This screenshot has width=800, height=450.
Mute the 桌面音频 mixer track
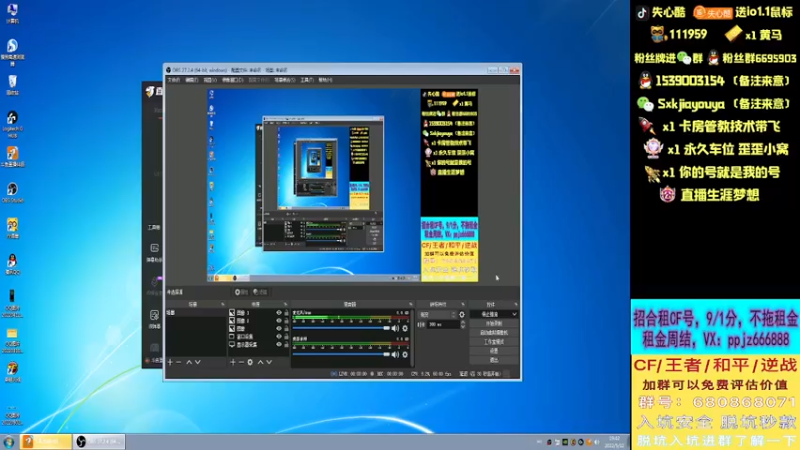point(395,355)
